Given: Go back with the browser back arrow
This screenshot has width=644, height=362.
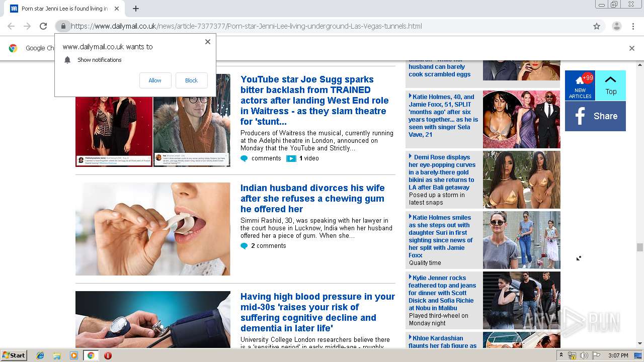Looking at the screenshot, I should tap(11, 26).
